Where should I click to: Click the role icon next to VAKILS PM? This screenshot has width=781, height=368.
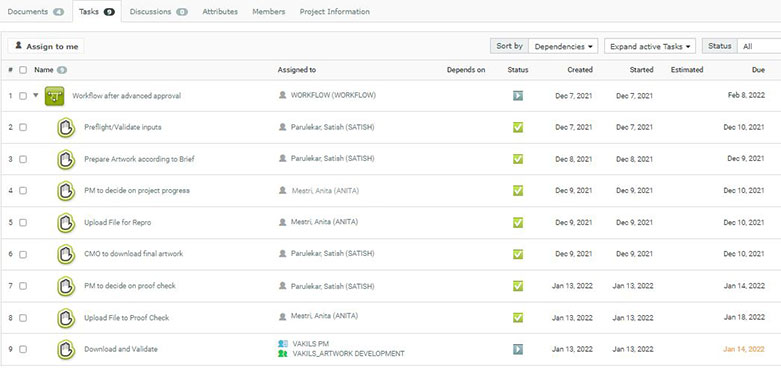pyautogui.click(x=282, y=344)
